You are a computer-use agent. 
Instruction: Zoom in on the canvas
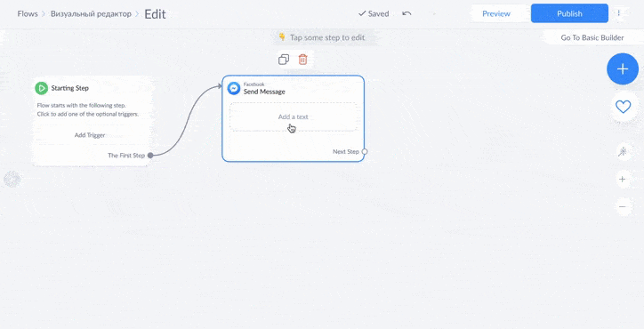[x=623, y=179]
